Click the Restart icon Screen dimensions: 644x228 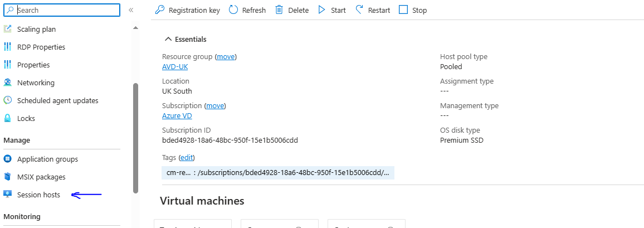tap(359, 10)
